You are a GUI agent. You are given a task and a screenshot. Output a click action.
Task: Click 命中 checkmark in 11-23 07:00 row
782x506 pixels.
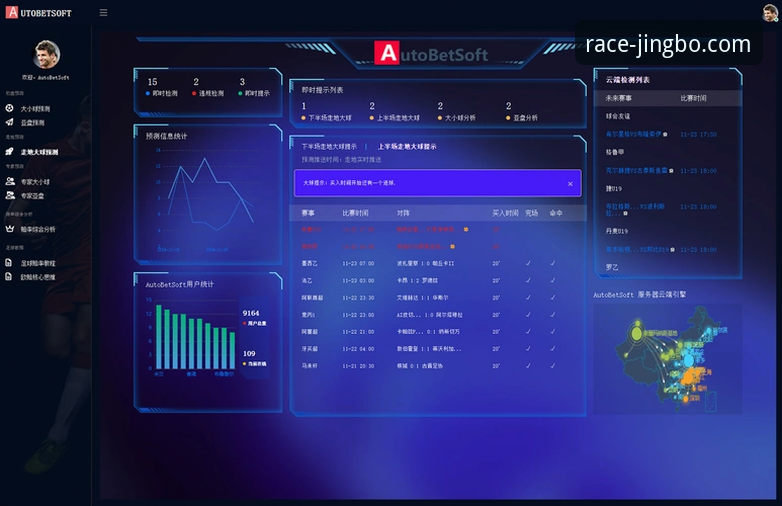tap(553, 263)
